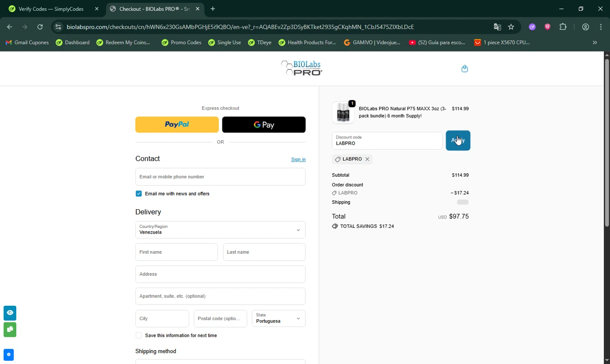The height and width of the screenshot is (364, 610).
Task: Pay with Google Pay button
Action: pos(264,125)
